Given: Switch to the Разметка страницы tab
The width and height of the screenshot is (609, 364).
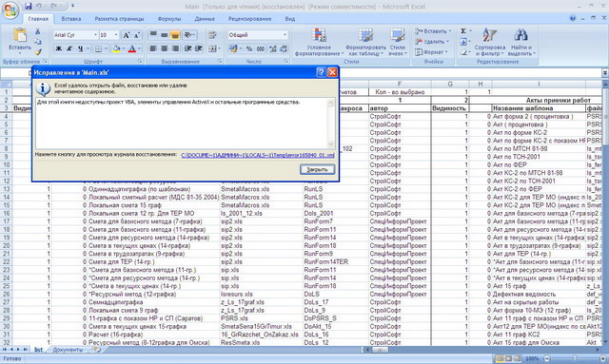Looking at the screenshot, I should pos(119,19).
